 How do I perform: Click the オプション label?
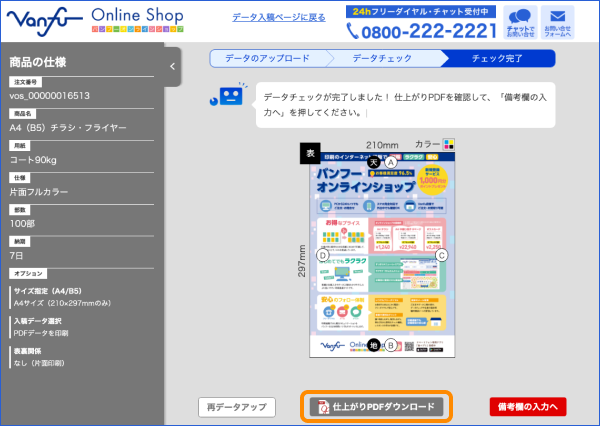click(x=28, y=273)
